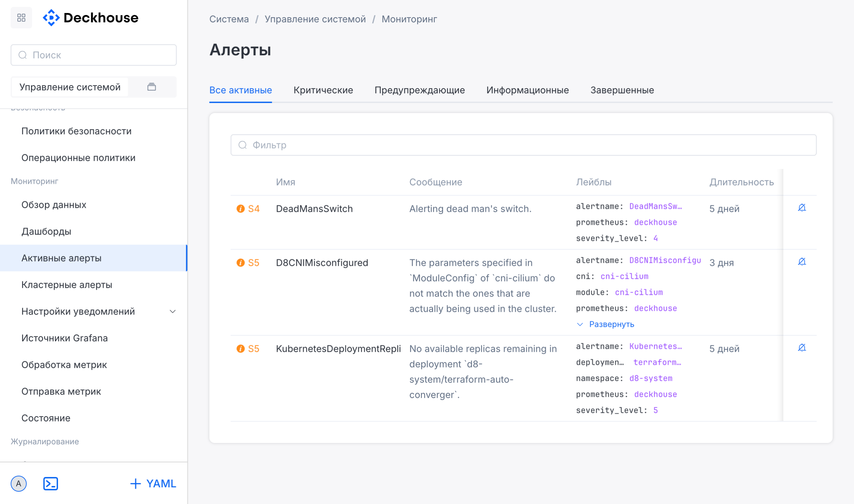Screen dimensions: 854x504
Task: Open Управление системой section selector
Action: tap(70, 87)
